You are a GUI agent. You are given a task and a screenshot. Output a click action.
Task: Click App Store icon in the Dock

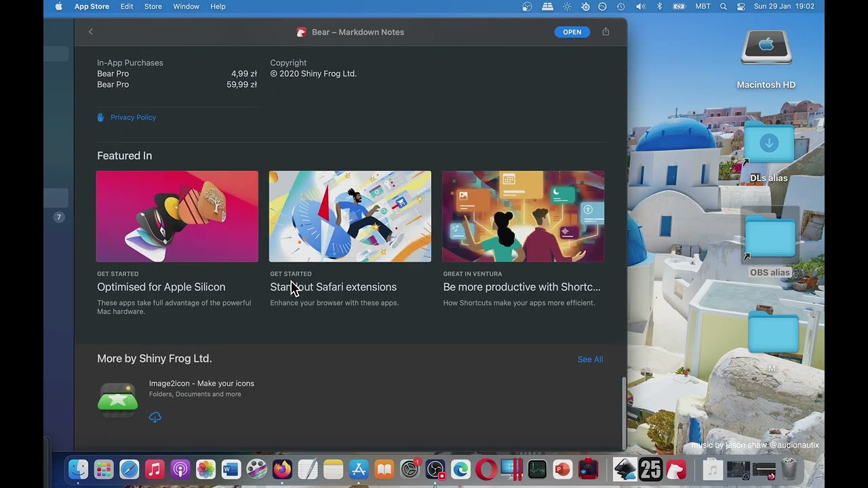(x=359, y=469)
